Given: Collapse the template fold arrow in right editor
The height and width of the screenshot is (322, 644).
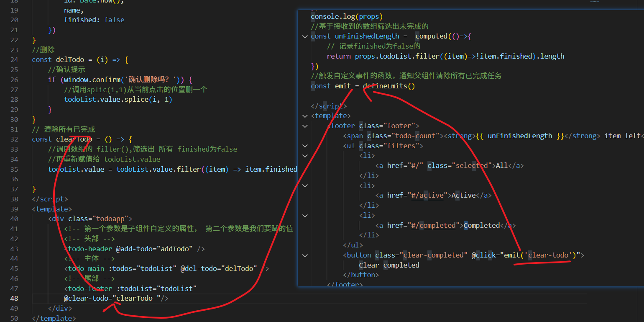Looking at the screenshot, I should 305,116.
